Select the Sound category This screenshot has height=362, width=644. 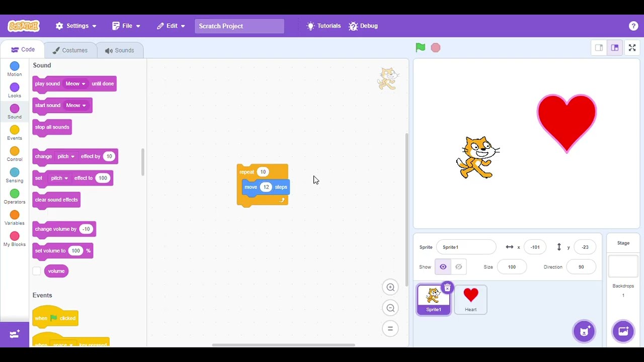click(x=15, y=112)
